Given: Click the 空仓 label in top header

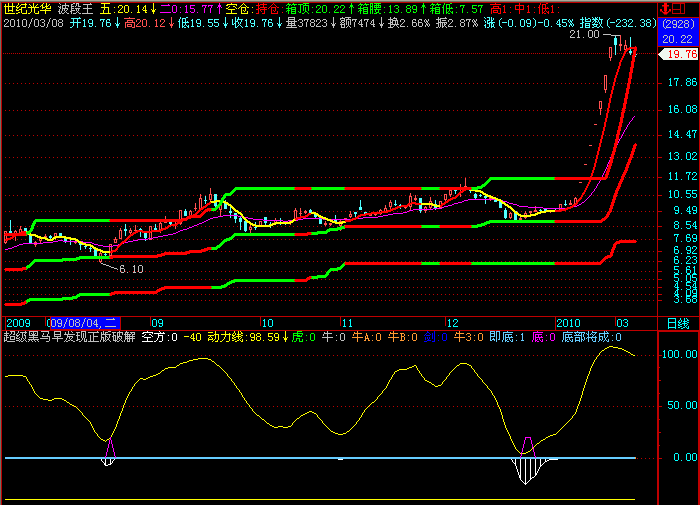Looking at the screenshot, I should 237,8.
